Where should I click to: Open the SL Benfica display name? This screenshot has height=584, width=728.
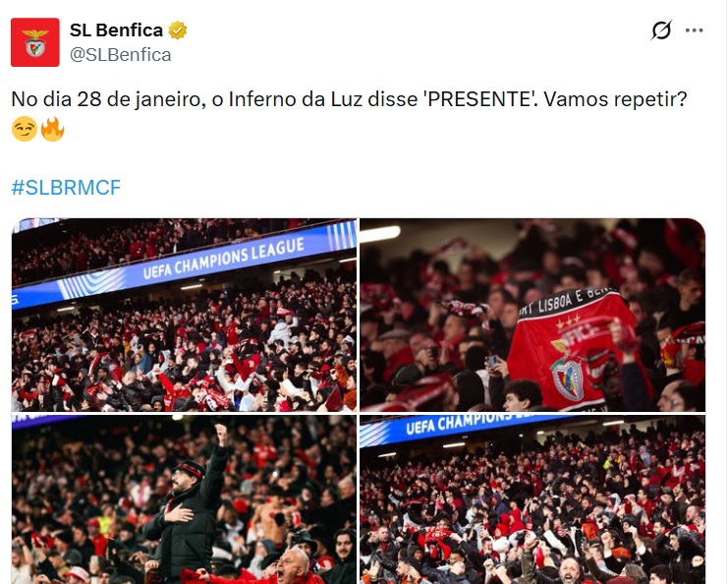point(116,30)
